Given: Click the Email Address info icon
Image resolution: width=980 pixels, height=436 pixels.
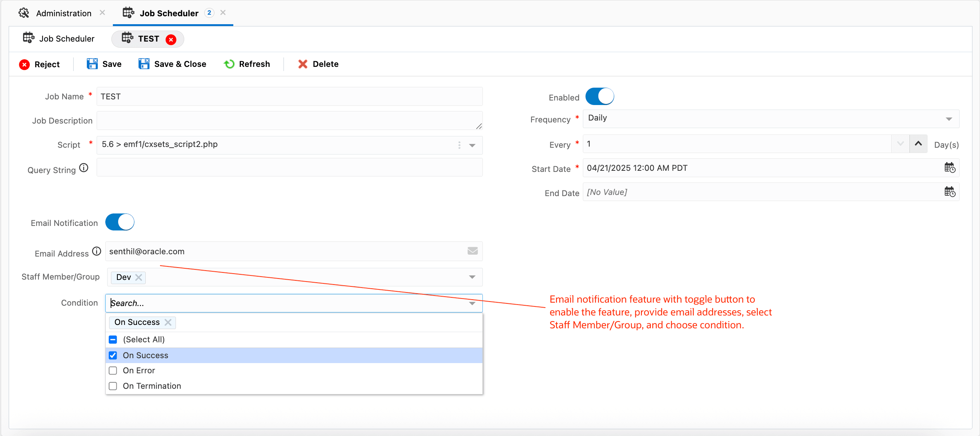Looking at the screenshot, I should click(97, 251).
